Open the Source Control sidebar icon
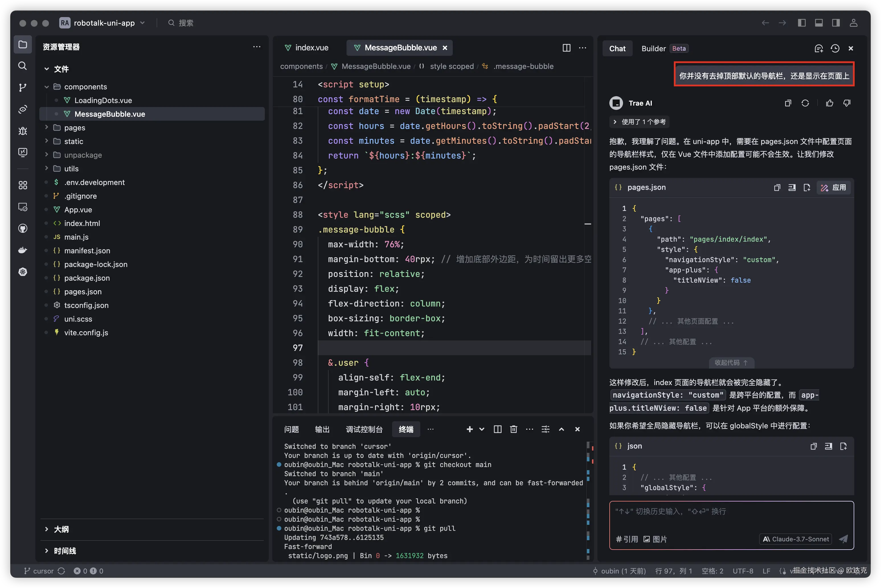The image size is (881, 588). click(x=22, y=88)
